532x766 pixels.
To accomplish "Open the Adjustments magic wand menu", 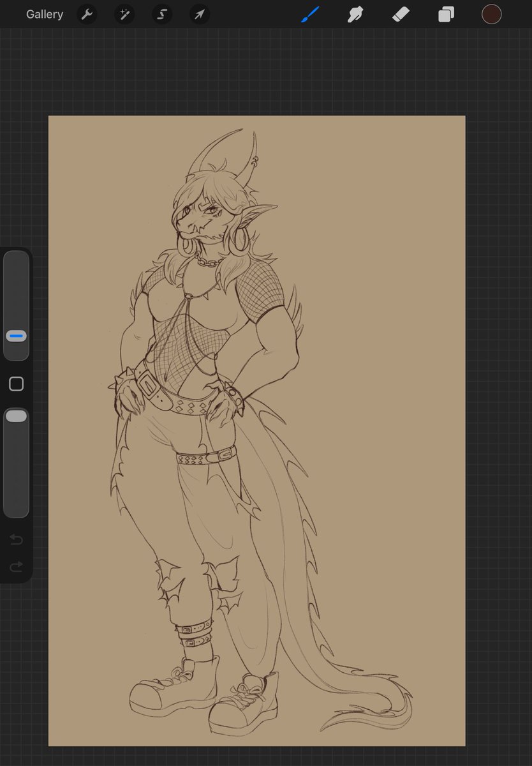I will pos(124,14).
